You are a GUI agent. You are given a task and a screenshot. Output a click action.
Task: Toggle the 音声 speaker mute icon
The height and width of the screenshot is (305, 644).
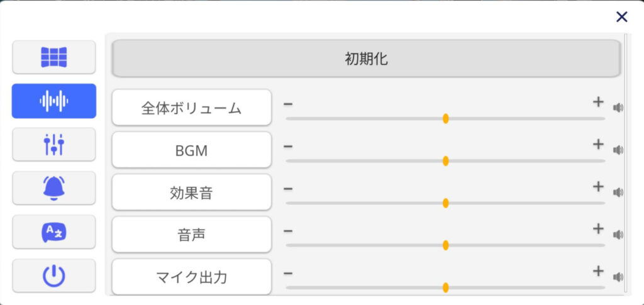click(618, 235)
